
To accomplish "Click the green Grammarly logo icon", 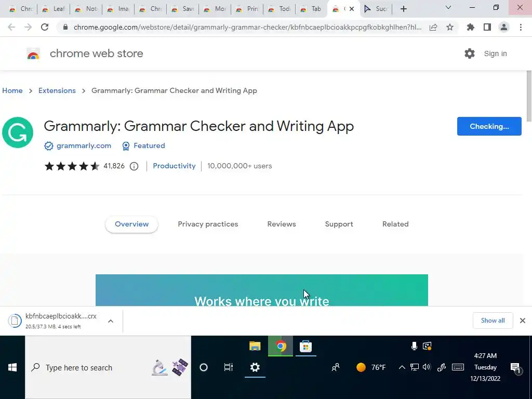I will tap(18, 132).
